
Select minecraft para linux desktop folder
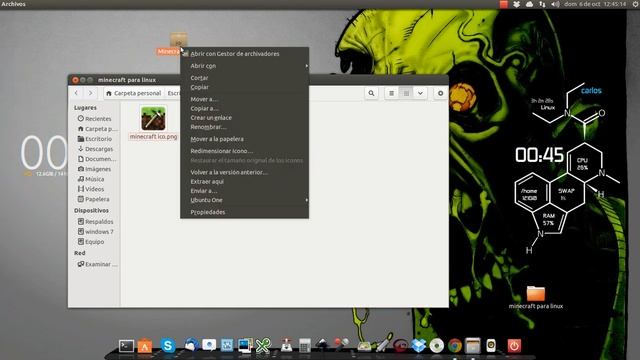click(536, 297)
